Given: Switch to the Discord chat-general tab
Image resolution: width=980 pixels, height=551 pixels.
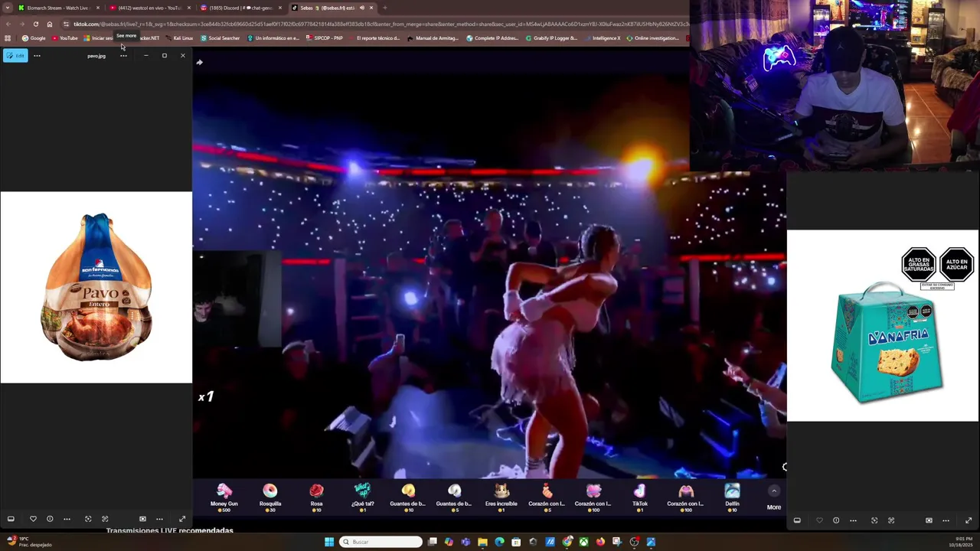Looking at the screenshot, I should [x=240, y=8].
